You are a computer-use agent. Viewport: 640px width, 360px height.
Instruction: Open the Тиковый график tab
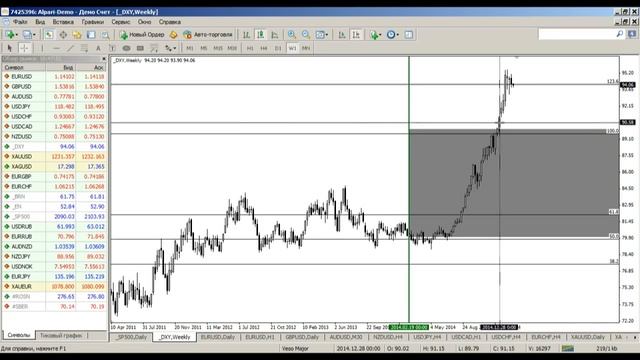point(61,336)
